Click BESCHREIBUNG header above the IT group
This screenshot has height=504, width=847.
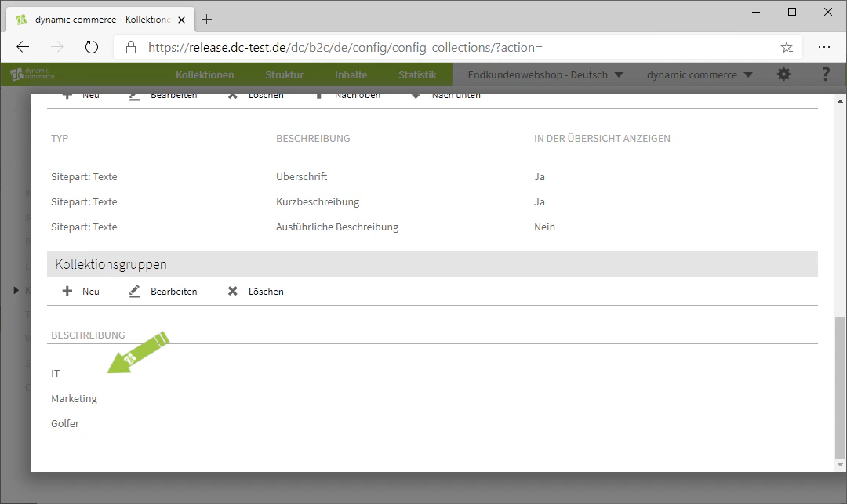click(x=88, y=335)
